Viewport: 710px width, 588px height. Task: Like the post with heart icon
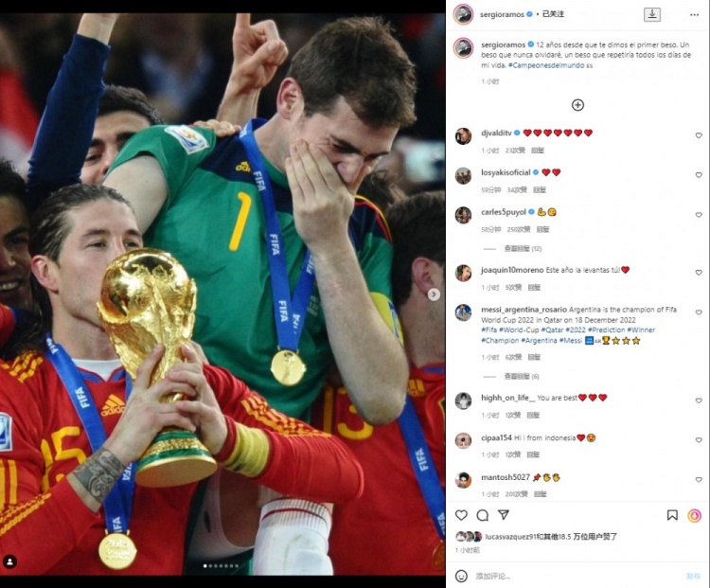(x=461, y=515)
